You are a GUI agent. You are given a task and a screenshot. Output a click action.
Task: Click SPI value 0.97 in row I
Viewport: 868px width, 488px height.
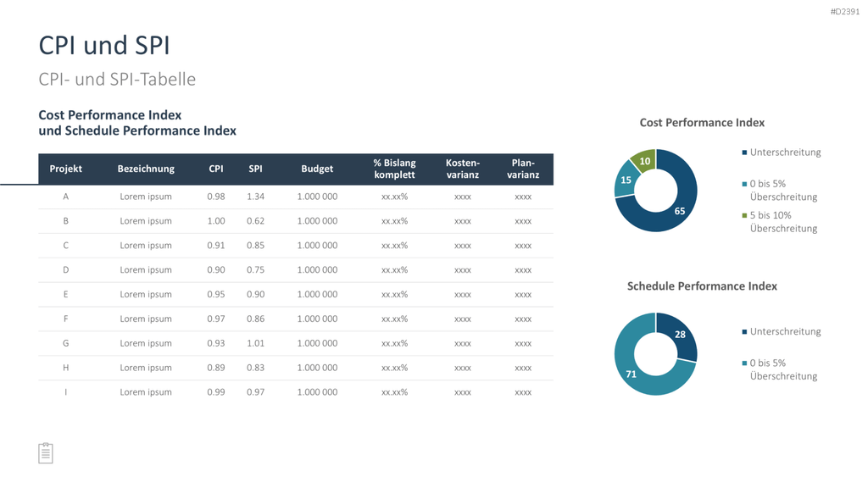[x=255, y=391]
